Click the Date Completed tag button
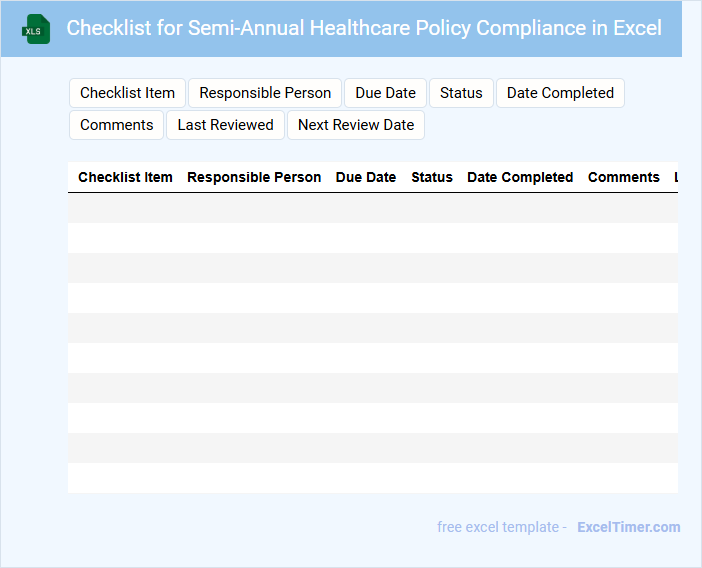Screen dimensions: 702x568 [x=560, y=93]
